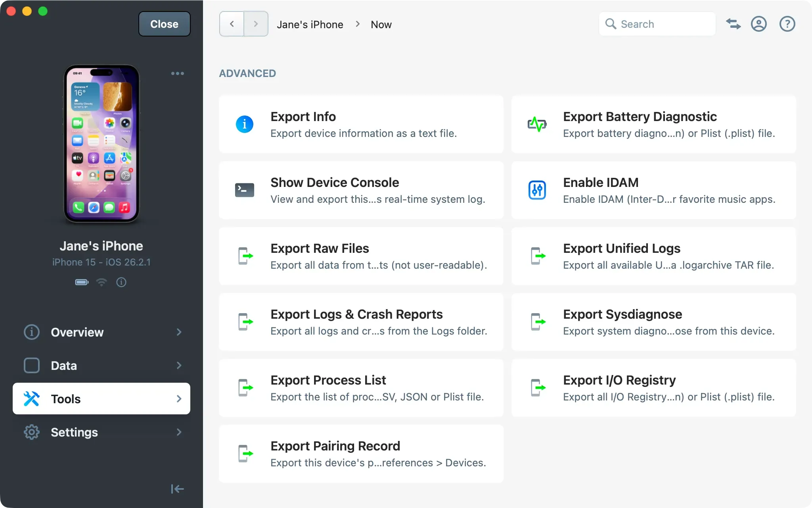Image resolution: width=812 pixels, height=508 pixels.
Task: Click the battery status icon under device name
Action: 82,282
